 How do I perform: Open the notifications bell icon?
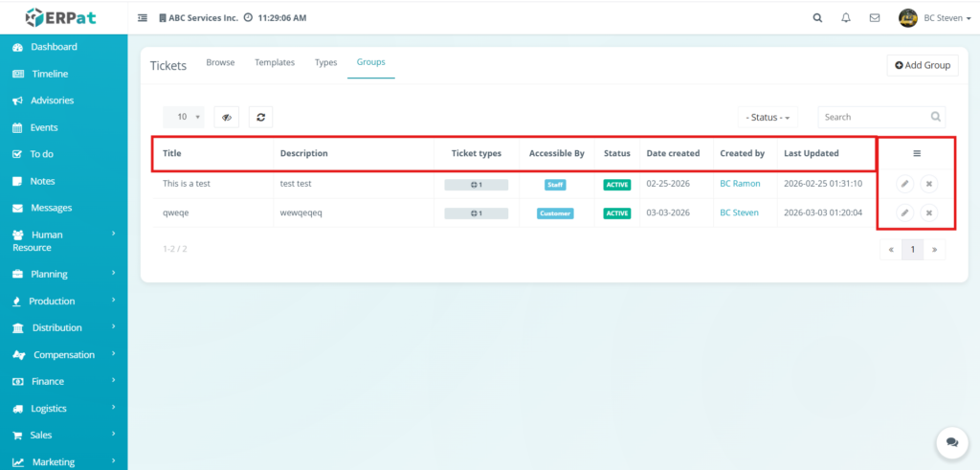(x=845, y=17)
